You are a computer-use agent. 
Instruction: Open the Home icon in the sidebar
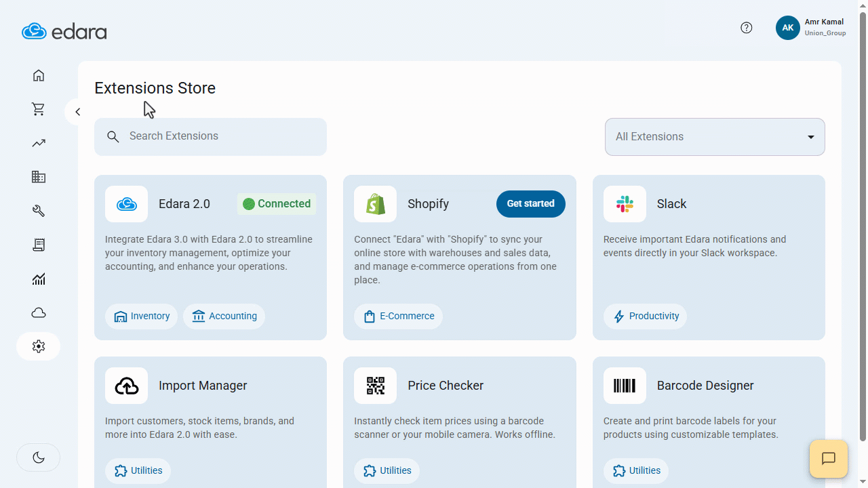coord(39,75)
